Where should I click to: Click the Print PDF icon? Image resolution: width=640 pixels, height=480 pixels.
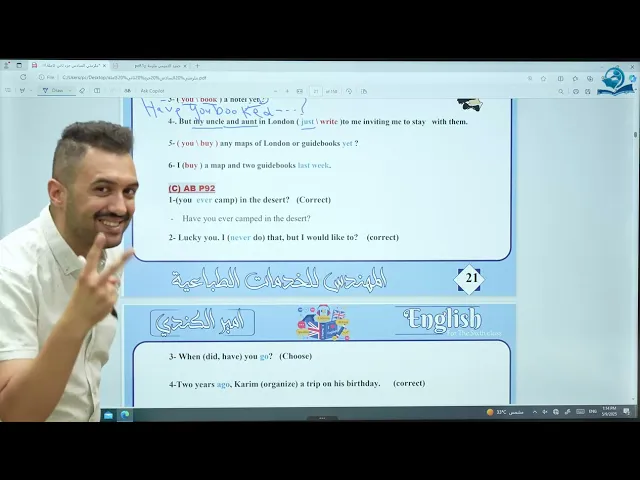pyautogui.click(x=576, y=91)
